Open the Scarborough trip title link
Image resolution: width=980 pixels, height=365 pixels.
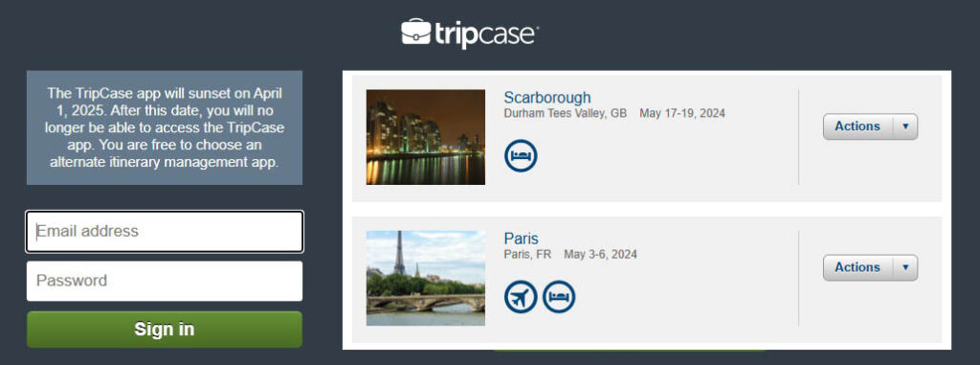click(546, 98)
